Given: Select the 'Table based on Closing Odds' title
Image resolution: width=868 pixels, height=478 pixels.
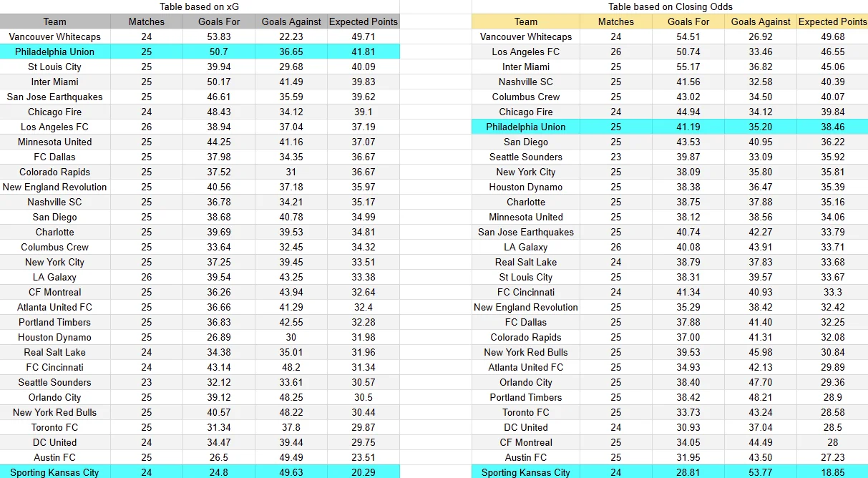Looking at the screenshot, I should pyautogui.click(x=670, y=6).
